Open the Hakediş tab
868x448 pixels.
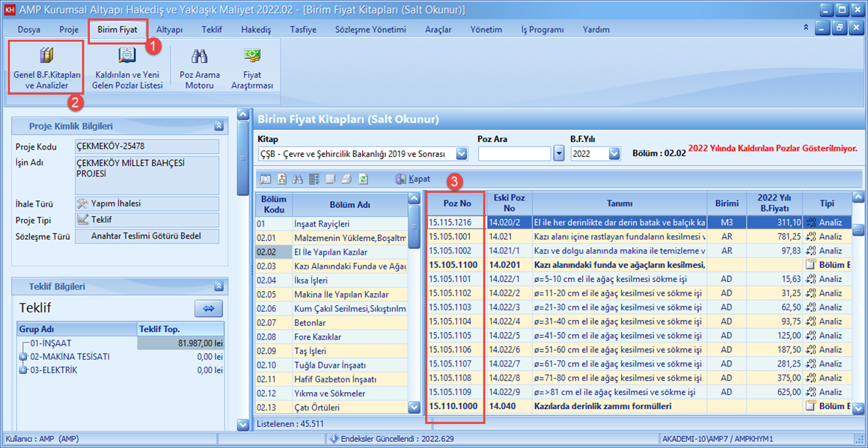[256, 29]
